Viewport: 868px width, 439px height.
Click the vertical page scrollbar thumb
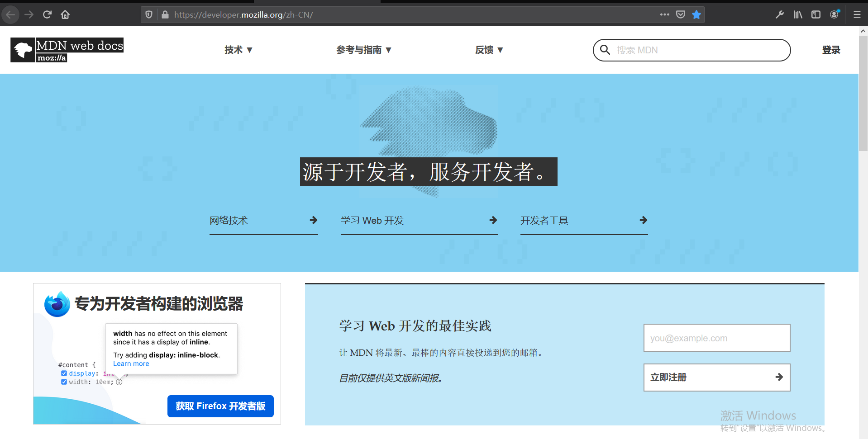(x=863, y=93)
